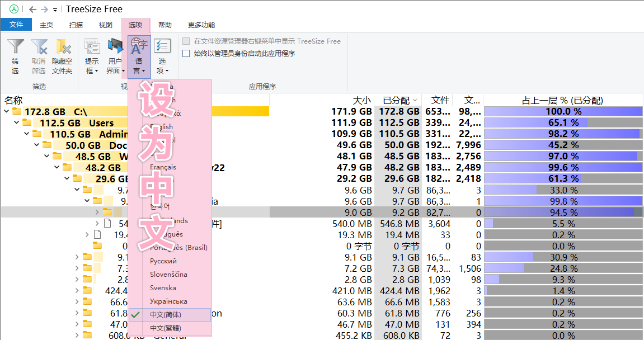The width and height of the screenshot is (644, 340).
Task: Click folder icon in highlighted 9.0 GB row
Action: [x=107, y=212]
